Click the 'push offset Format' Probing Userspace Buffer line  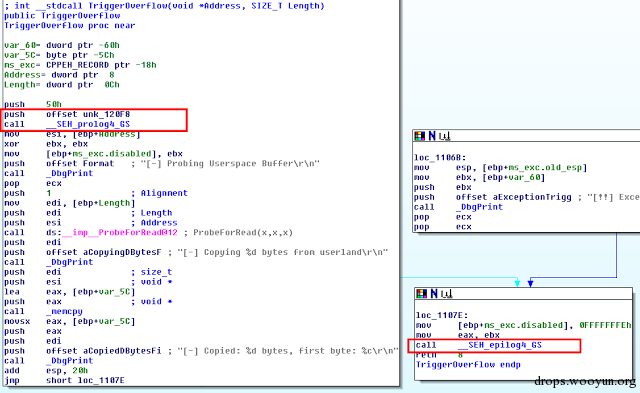[x=162, y=163]
